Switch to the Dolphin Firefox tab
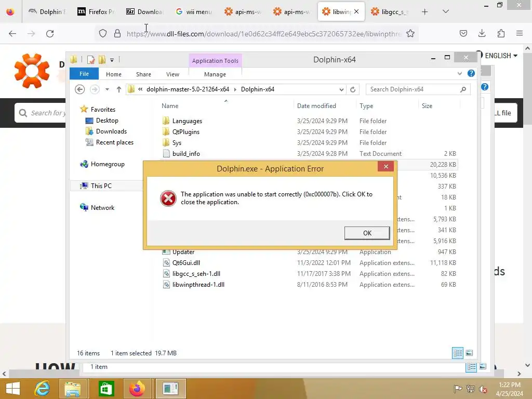532x399 pixels. point(47,11)
